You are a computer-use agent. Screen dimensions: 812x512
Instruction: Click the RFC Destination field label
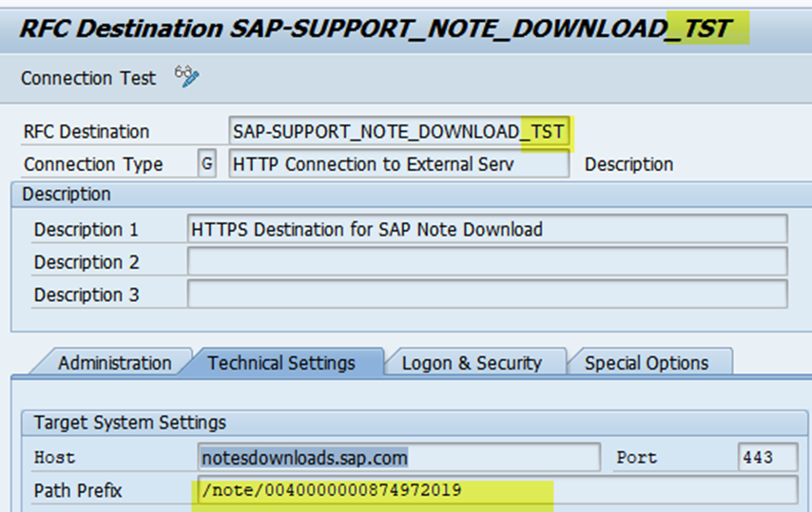click(86, 131)
